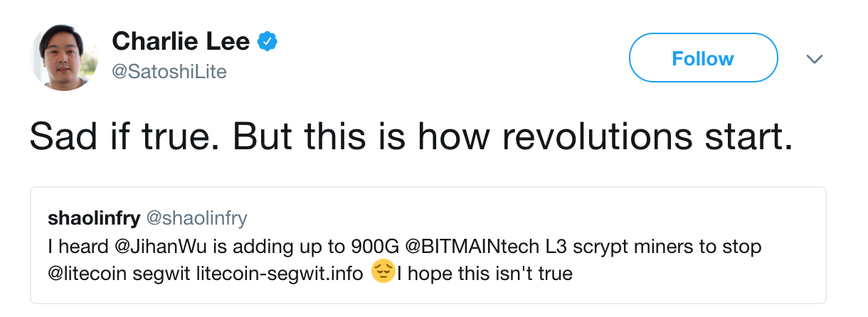Click the grey @shaolinfry handle
This screenshot has width=868, height=317.
pyautogui.click(x=196, y=218)
